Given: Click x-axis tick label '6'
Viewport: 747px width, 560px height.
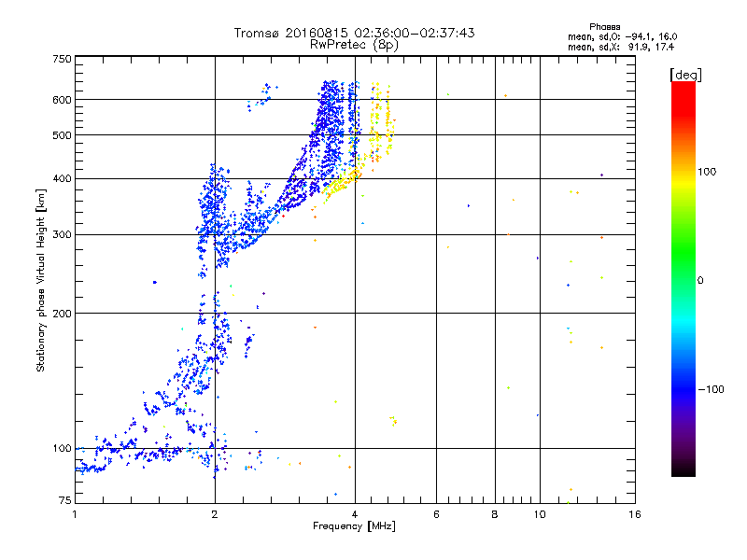Looking at the screenshot, I should pyautogui.click(x=436, y=514).
